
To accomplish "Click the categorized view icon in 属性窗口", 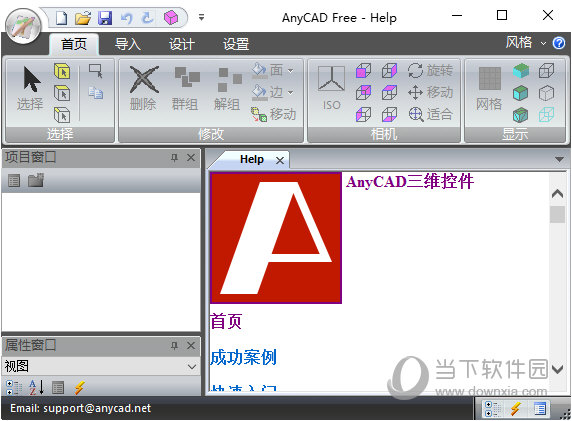I will pyautogui.click(x=14, y=387).
